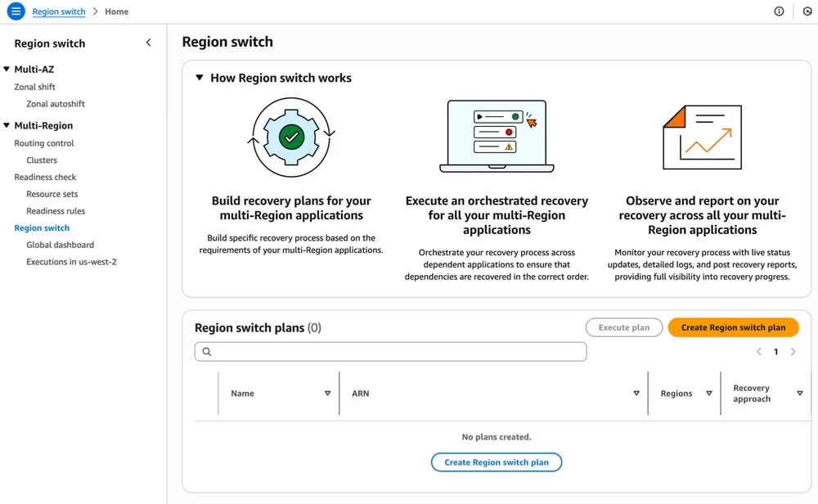The height and width of the screenshot is (504, 818).
Task: Collapse the Multi-AZ section in sidebar
Action: (x=7, y=69)
